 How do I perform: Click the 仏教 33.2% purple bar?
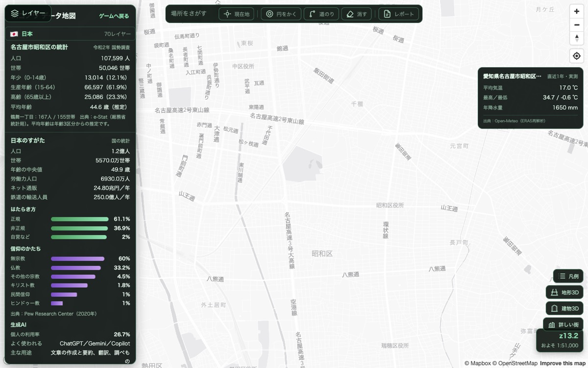pos(76,268)
